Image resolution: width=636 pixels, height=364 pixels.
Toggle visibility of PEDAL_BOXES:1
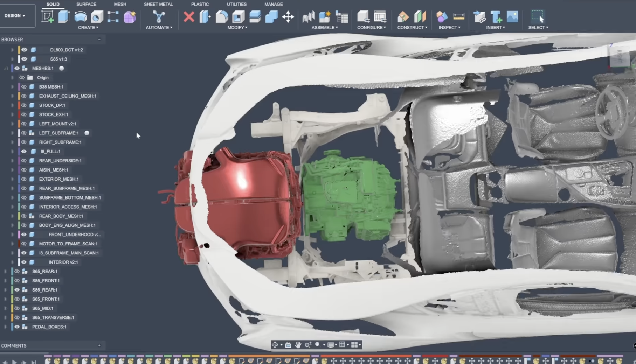coord(17,327)
